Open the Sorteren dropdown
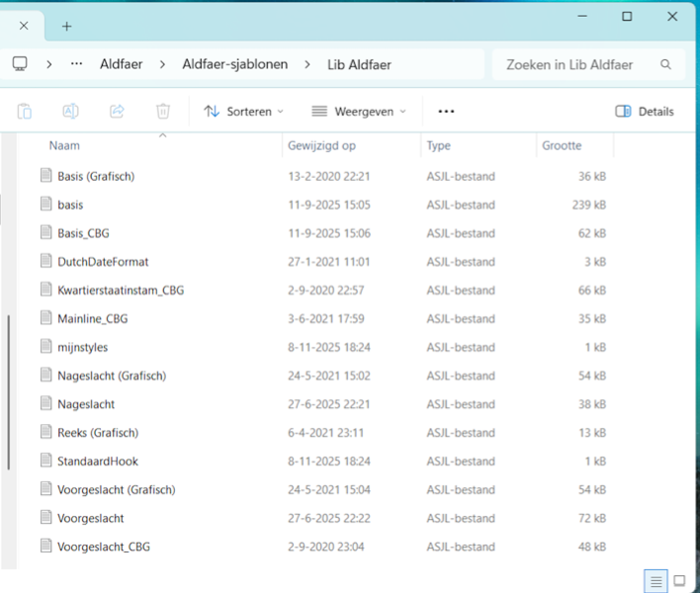Image resolution: width=700 pixels, height=593 pixels. click(243, 112)
